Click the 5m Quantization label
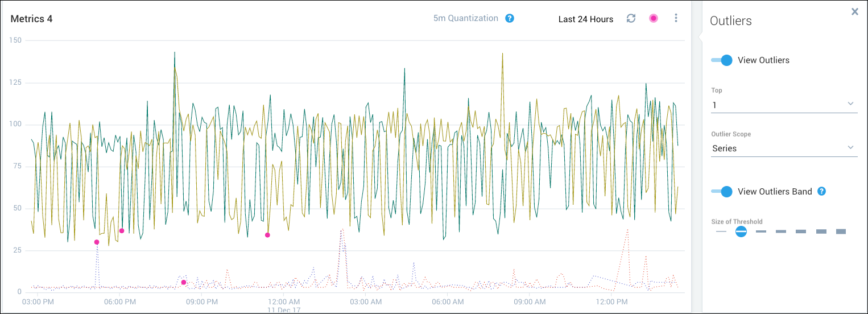 465,18
